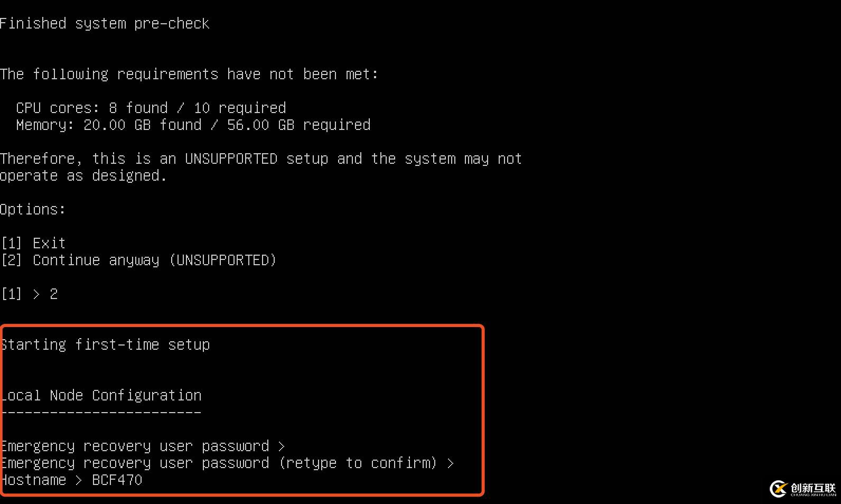The image size is (841, 504).
Task: Click "The following requirements have not been met" line
Action: (x=189, y=74)
